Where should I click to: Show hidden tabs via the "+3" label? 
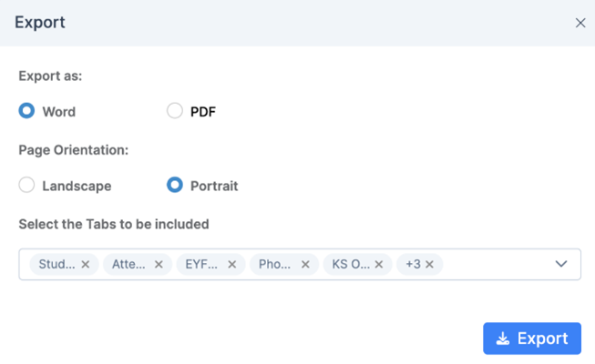coord(413,265)
